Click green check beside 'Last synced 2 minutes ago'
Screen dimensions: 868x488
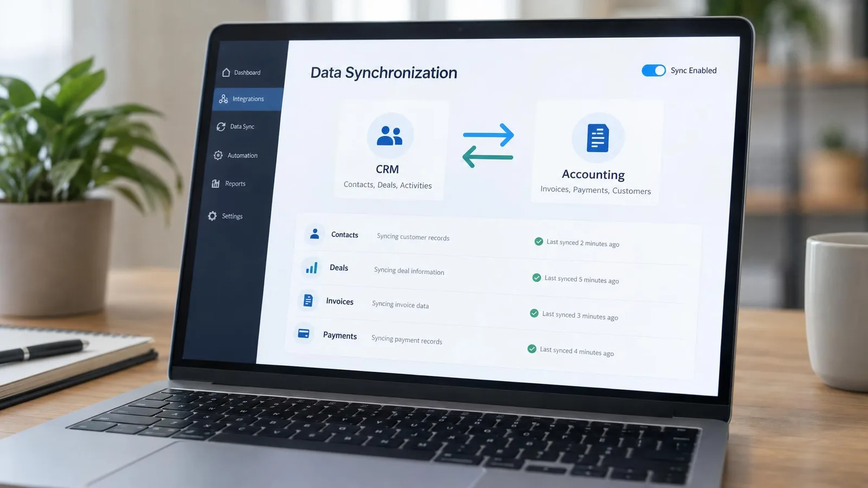[x=539, y=241]
